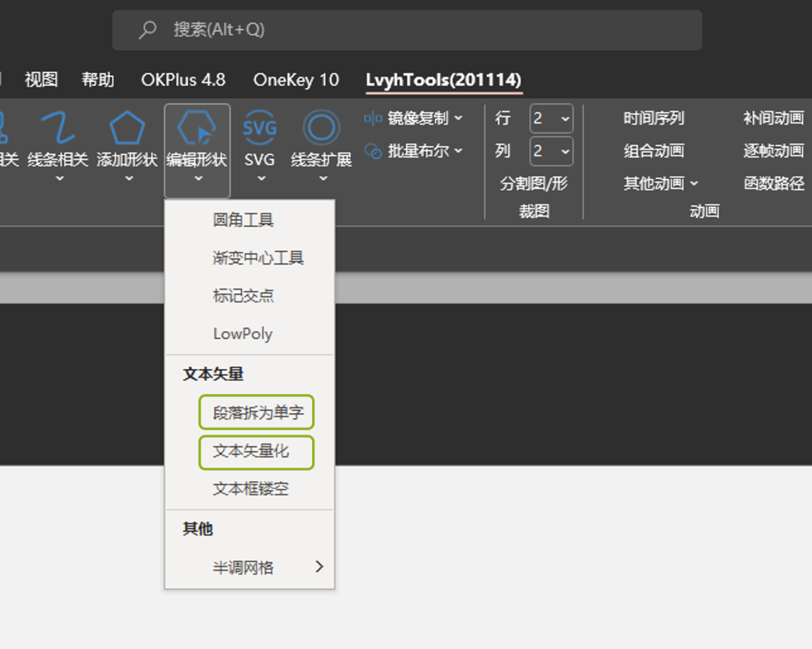The width and height of the screenshot is (812, 649).
Task: Click the 线条相关 curve icon
Action: pyautogui.click(x=57, y=127)
